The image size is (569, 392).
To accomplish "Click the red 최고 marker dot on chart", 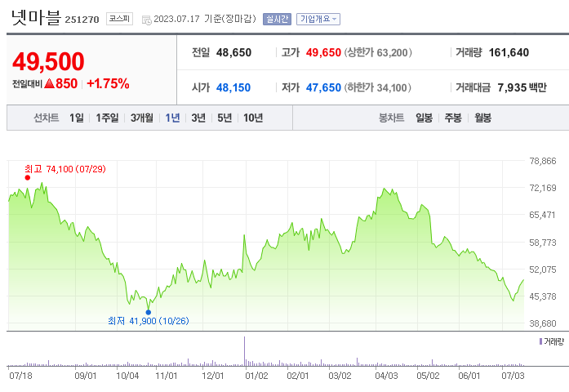I will (28, 177).
